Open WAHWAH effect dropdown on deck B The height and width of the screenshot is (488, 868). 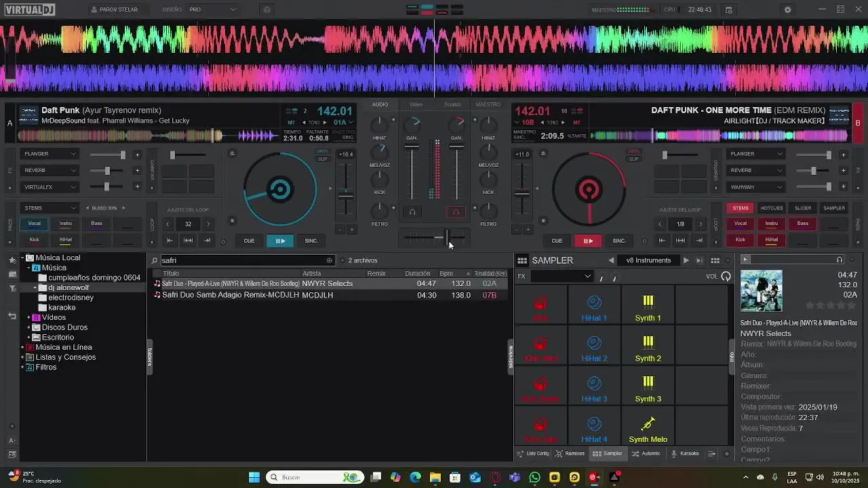coord(755,187)
